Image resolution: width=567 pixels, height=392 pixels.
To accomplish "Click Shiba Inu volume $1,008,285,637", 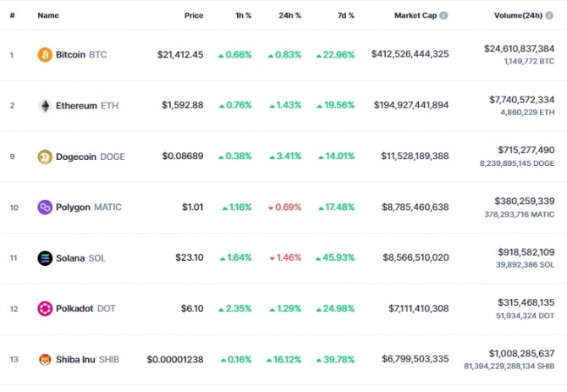I will click(522, 353).
